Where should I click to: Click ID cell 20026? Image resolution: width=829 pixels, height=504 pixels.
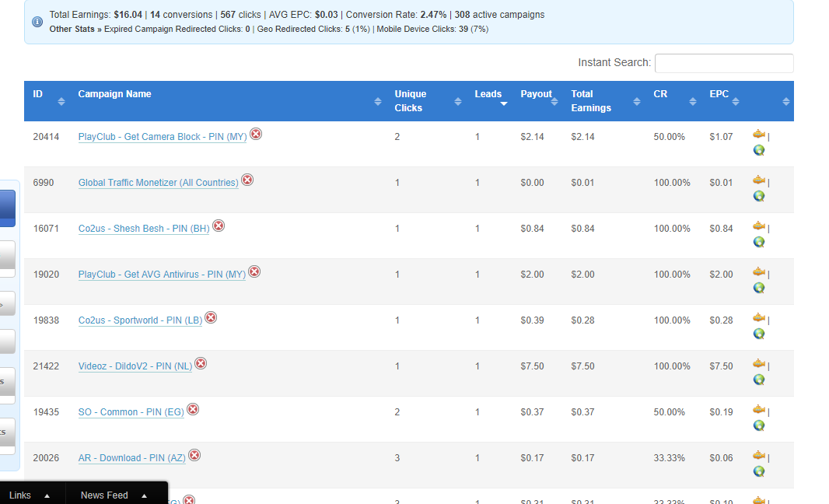click(46, 458)
